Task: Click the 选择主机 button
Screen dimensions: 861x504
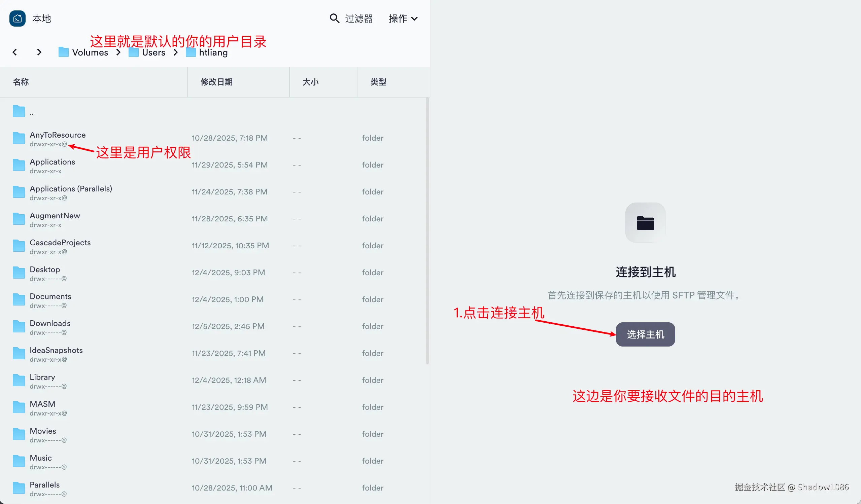Action: pyautogui.click(x=645, y=334)
